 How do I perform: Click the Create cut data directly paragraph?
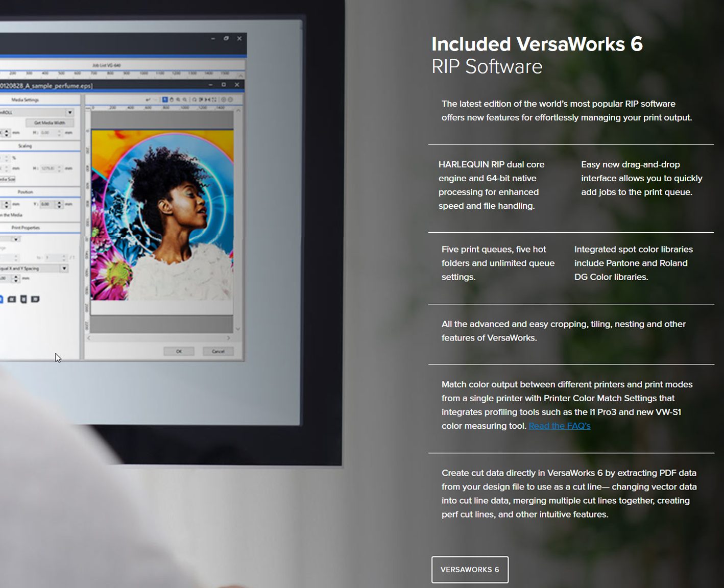(569, 494)
